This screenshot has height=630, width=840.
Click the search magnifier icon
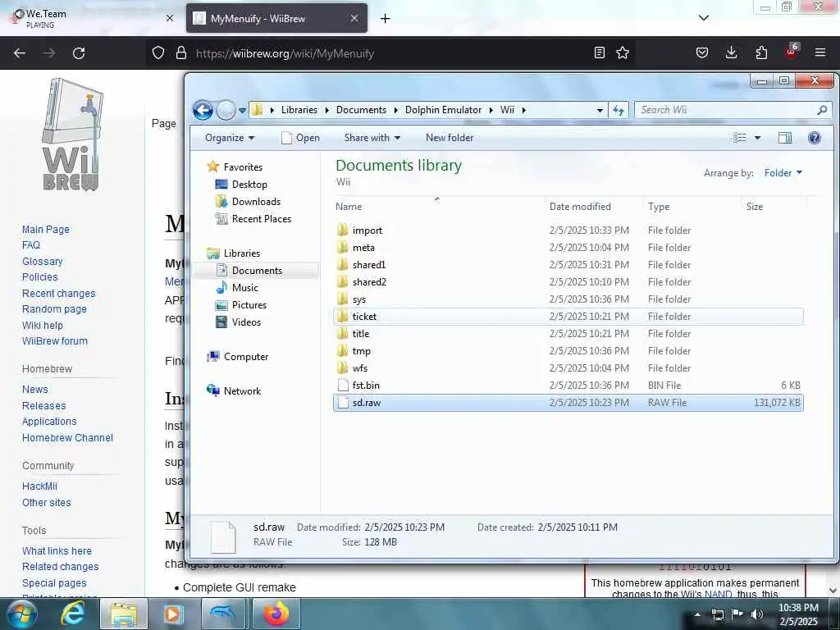[x=822, y=110]
